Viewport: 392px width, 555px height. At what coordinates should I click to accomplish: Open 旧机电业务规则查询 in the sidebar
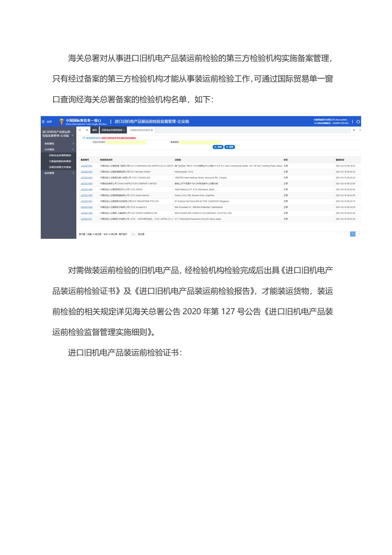tap(60, 155)
